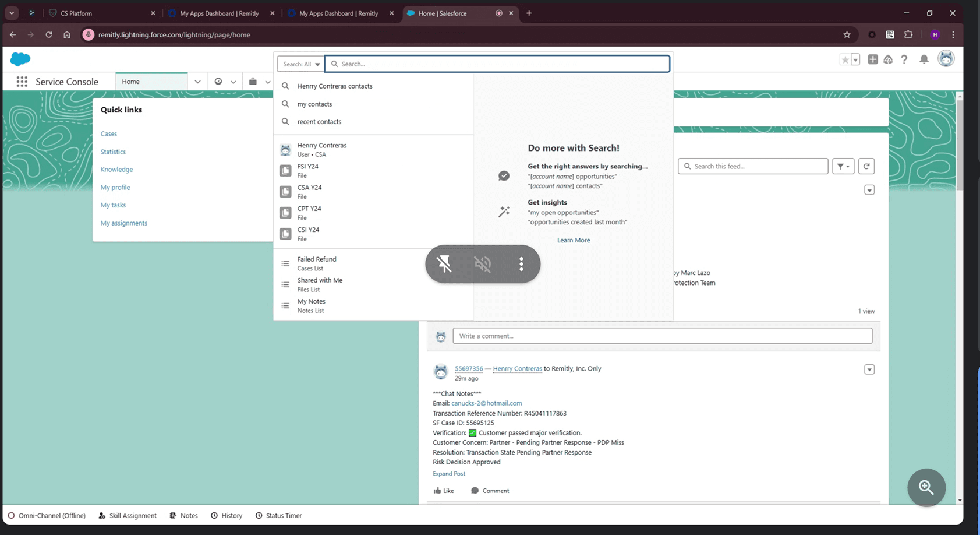Open Shared with Me files list
Image resolution: width=980 pixels, height=535 pixels.
tap(373, 284)
